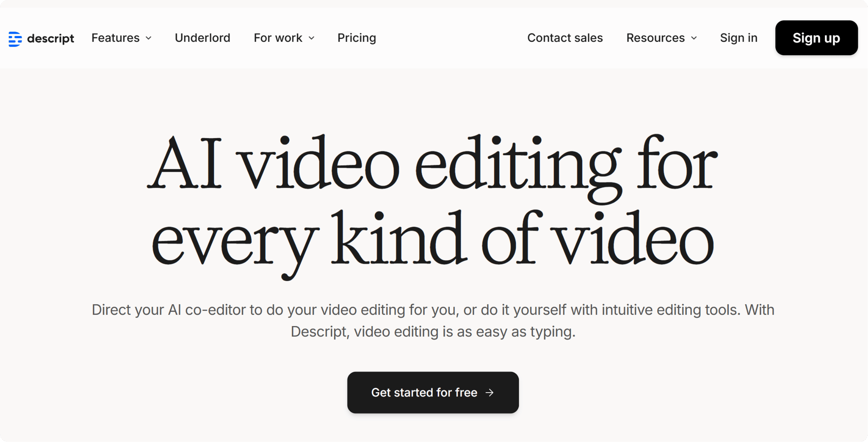Screen dimensions: 868x442
Task: Go to the Underlord page
Action: tap(203, 38)
